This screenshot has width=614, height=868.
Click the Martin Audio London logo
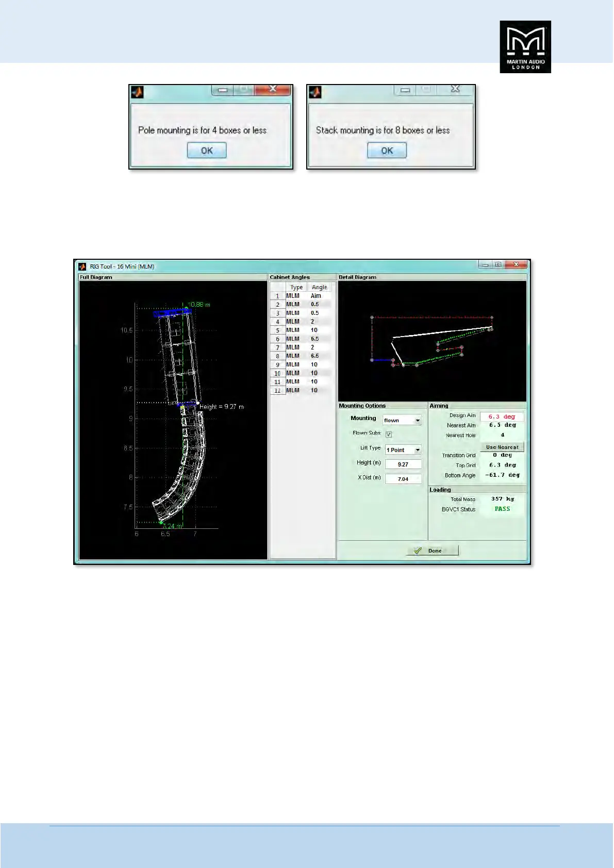click(525, 47)
